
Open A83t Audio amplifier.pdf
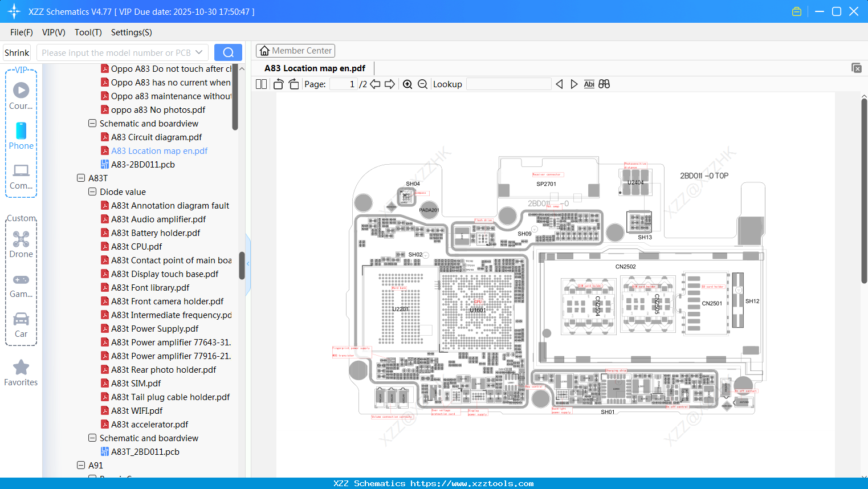click(158, 219)
